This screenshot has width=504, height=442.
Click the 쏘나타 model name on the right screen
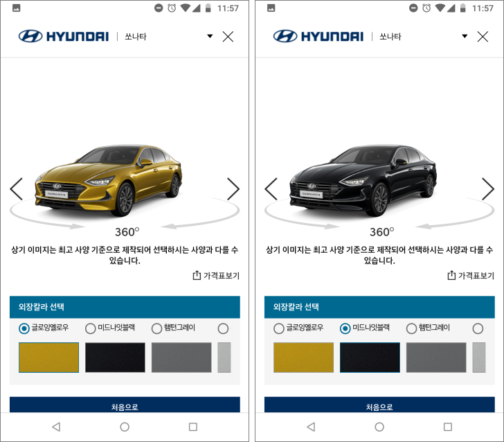[390, 36]
